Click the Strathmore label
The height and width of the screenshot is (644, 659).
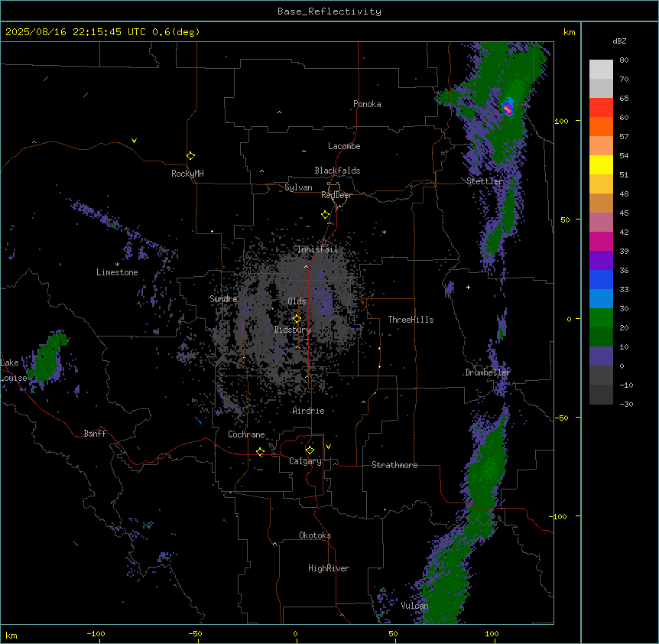point(394,465)
